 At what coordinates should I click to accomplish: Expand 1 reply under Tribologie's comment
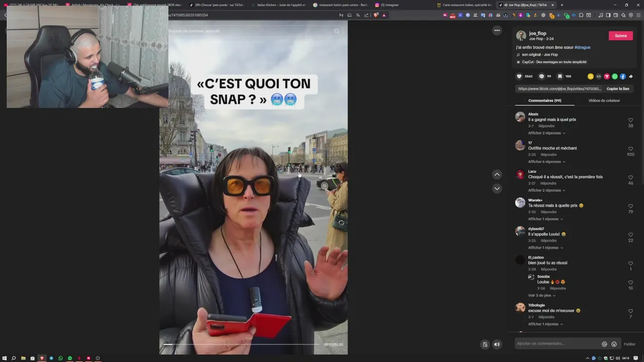click(x=545, y=324)
